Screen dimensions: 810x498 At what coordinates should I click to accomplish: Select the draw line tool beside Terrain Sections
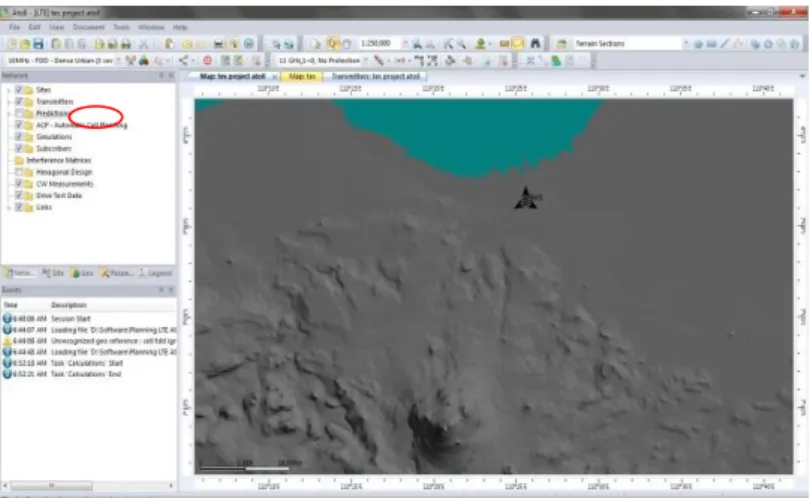[x=725, y=44]
